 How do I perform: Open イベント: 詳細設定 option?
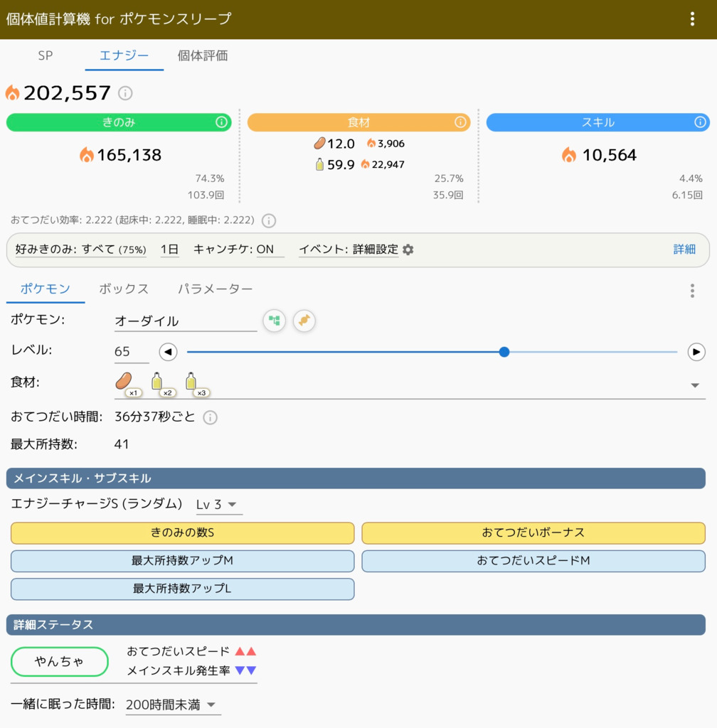pyautogui.click(x=349, y=250)
